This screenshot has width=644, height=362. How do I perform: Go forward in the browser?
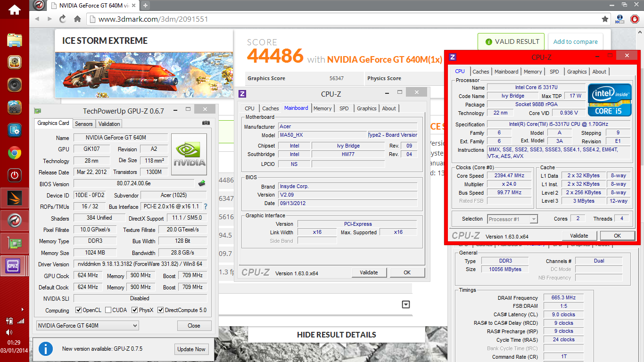50,19
